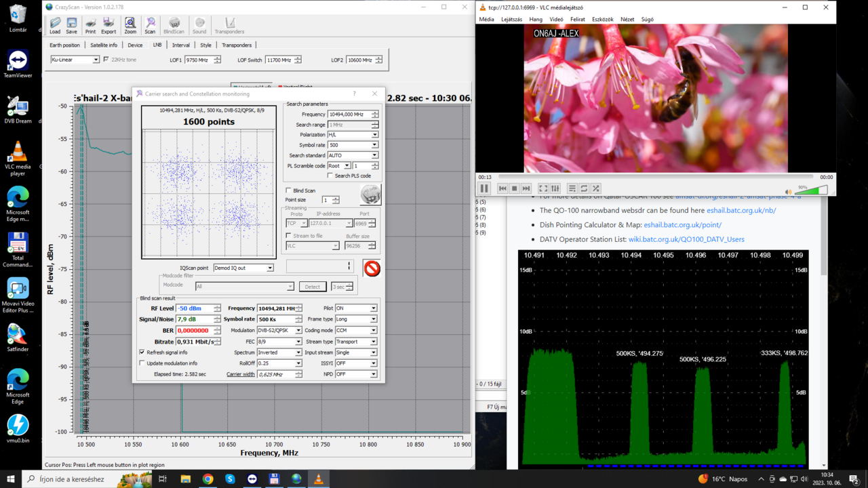This screenshot has height=488, width=868.
Task: Open DVB Dream desktop icon
Action: [x=18, y=110]
